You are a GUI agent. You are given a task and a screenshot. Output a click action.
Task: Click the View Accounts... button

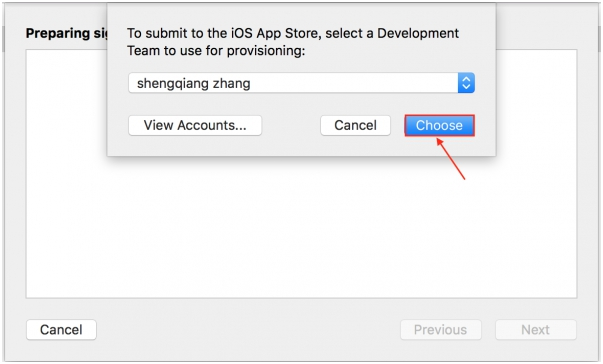(195, 125)
